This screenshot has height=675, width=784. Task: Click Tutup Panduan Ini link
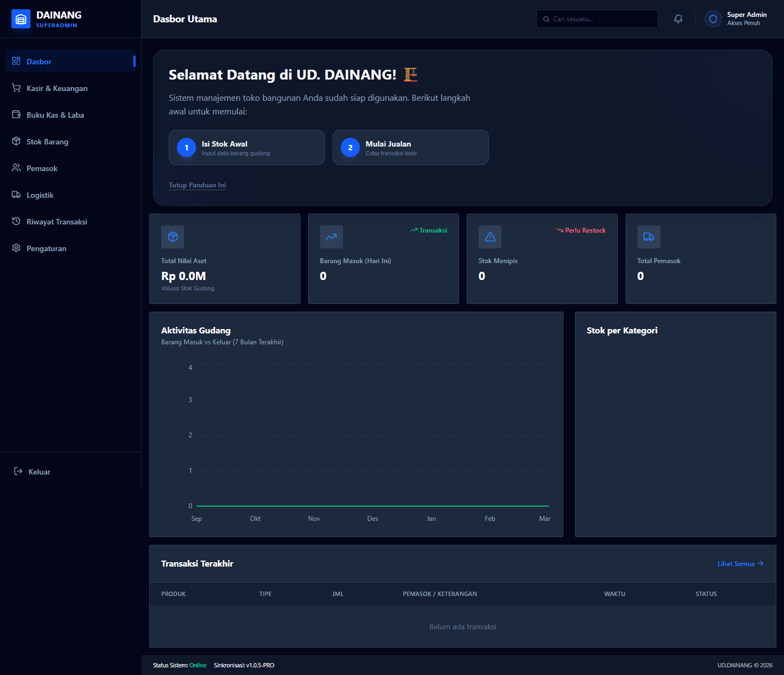pyautogui.click(x=197, y=185)
